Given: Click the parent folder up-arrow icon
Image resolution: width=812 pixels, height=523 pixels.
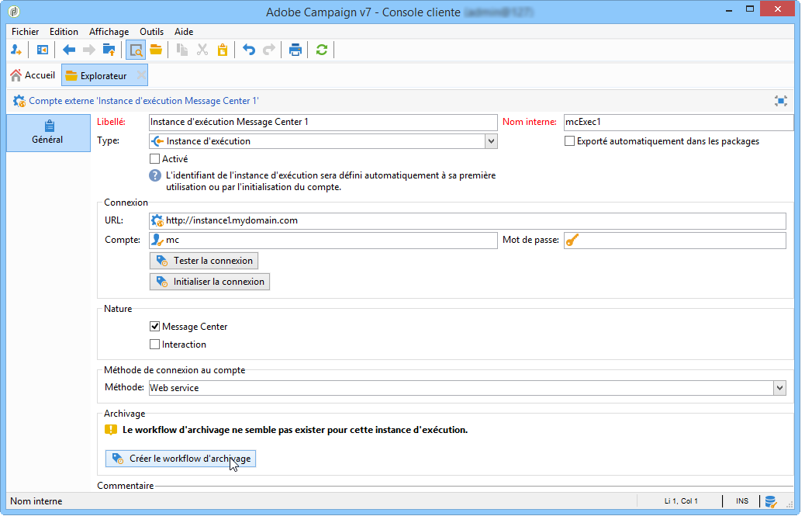Looking at the screenshot, I should [x=109, y=50].
